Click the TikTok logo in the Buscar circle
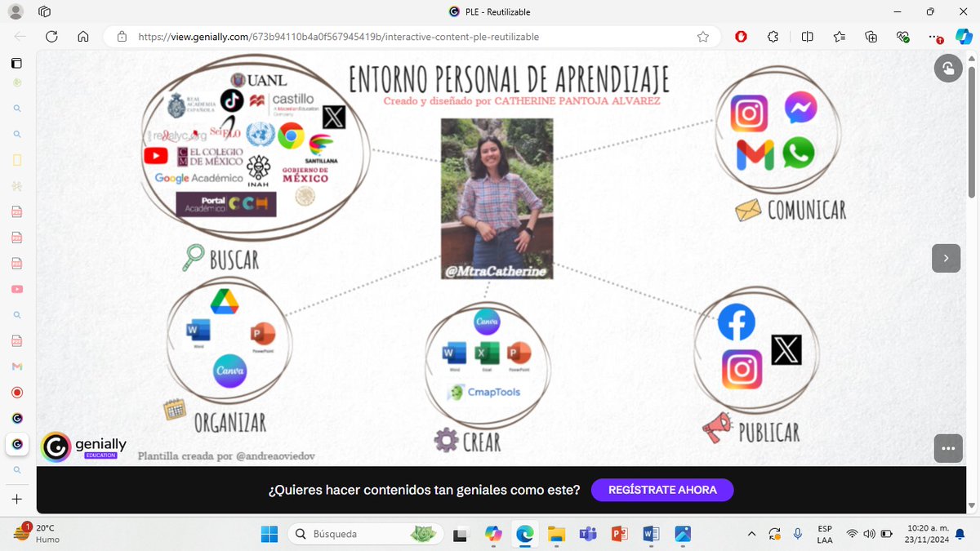Viewport: 980px width, 551px height. pyautogui.click(x=233, y=100)
